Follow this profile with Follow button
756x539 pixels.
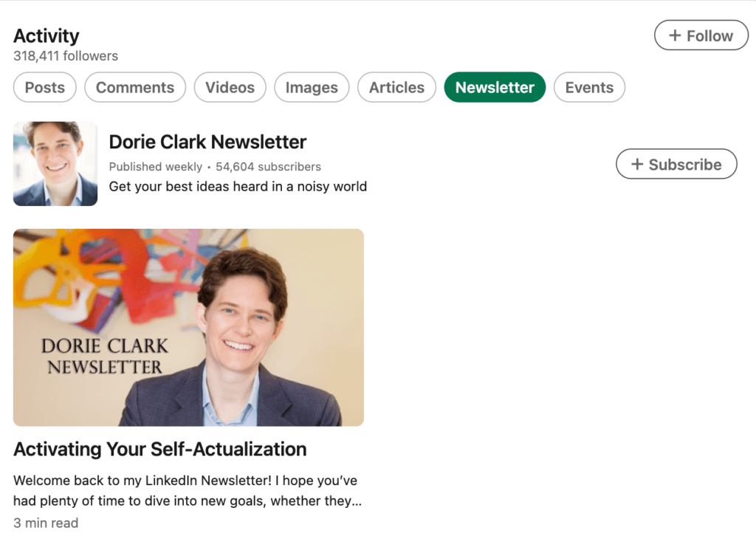click(x=701, y=35)
